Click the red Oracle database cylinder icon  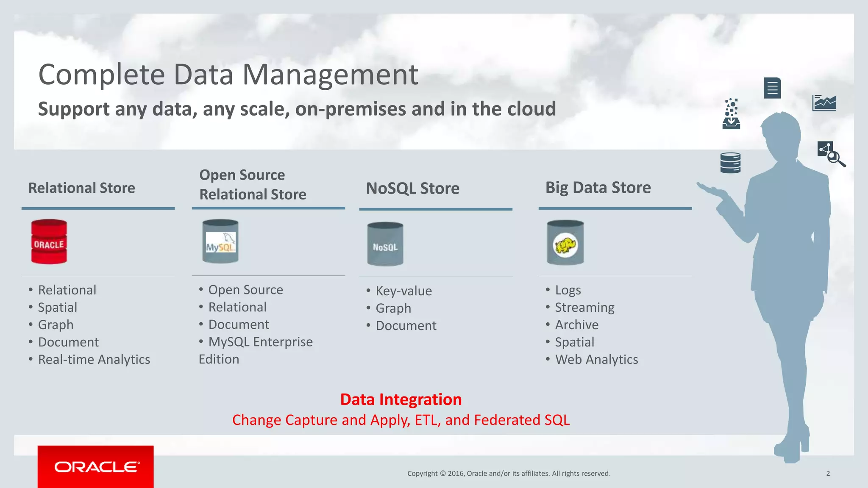49,242
